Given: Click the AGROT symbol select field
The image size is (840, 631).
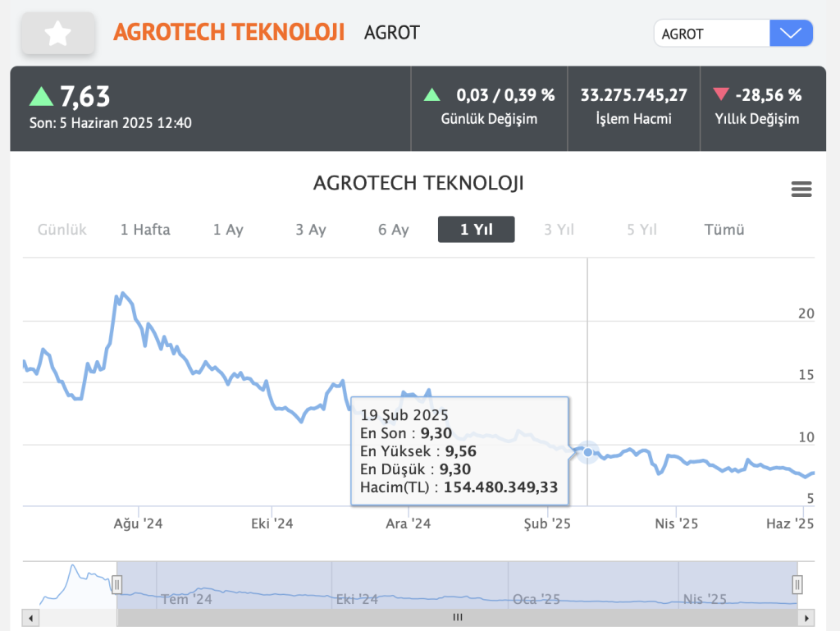Looking at the screenshot, I should [x=711, y=34].
